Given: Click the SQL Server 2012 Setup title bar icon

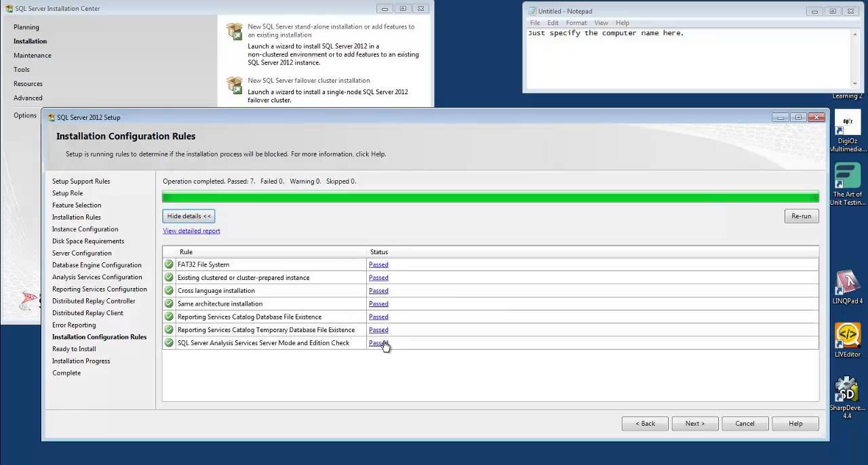Looking at the screenshot, I should coord(51,117).
